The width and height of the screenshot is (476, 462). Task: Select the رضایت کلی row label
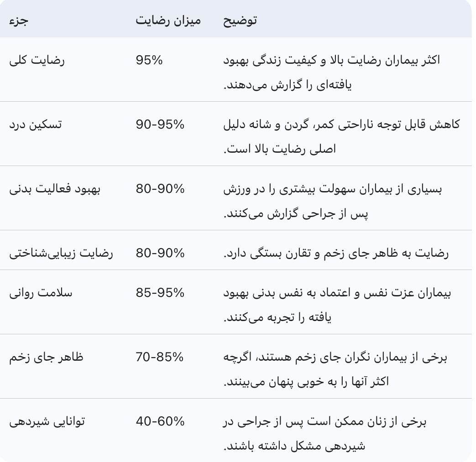coord(37,60)
